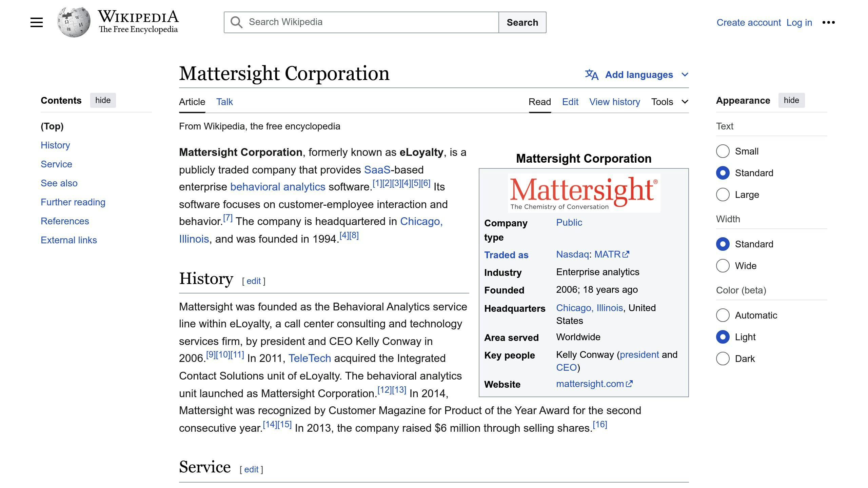Open the president link in Key people
The image size is (868, 488).
pyautogui.click(x=639, y=354)
